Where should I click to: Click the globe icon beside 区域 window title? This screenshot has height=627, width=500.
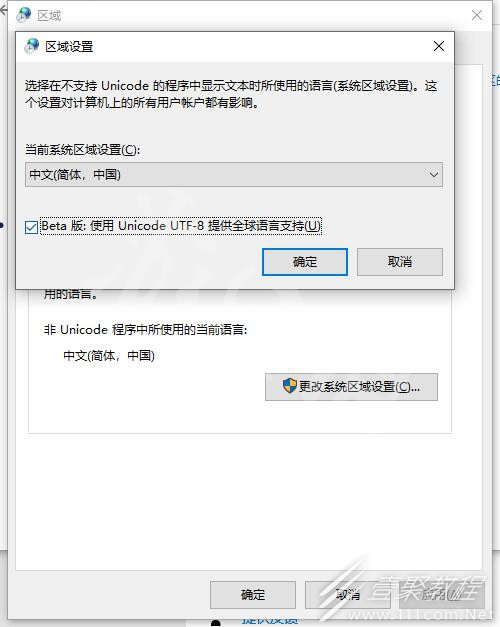pos(24,15)
